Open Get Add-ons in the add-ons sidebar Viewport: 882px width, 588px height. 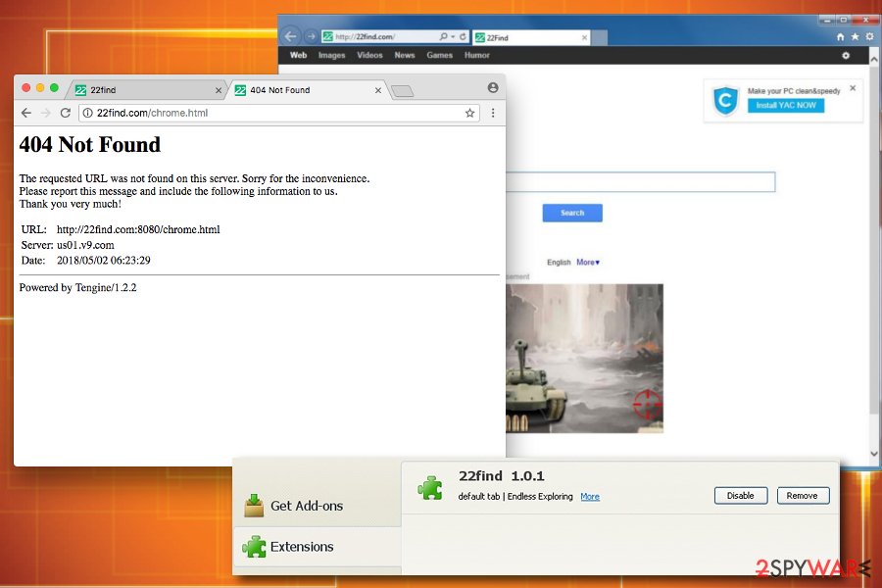tap(318, 506)
